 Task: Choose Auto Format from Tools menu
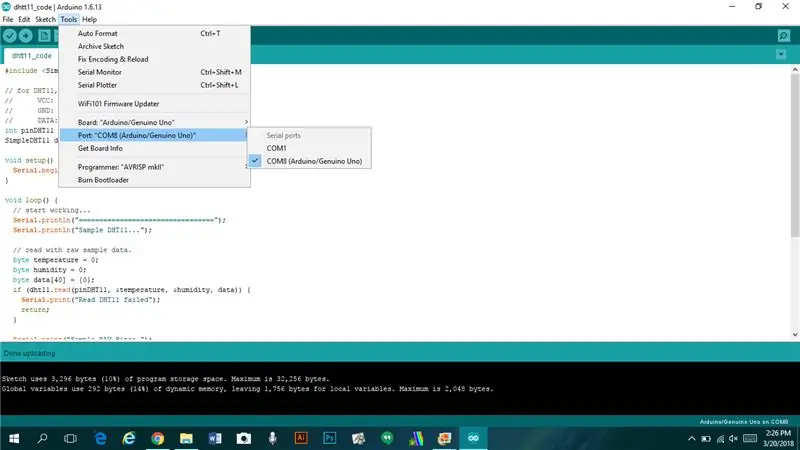154,33
